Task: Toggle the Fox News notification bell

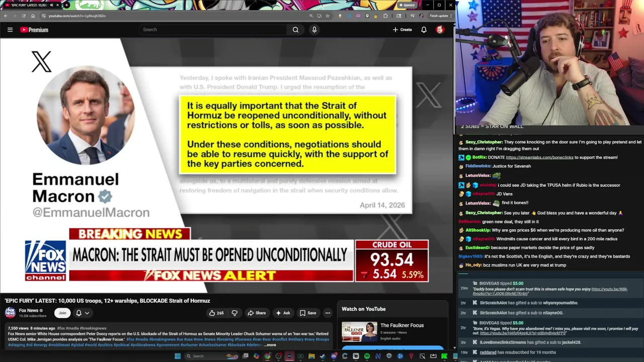Action: tap(78, 313)
